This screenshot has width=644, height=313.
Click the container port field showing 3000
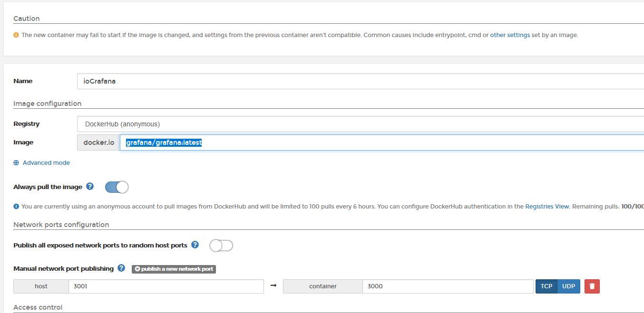tap(448, 286)
